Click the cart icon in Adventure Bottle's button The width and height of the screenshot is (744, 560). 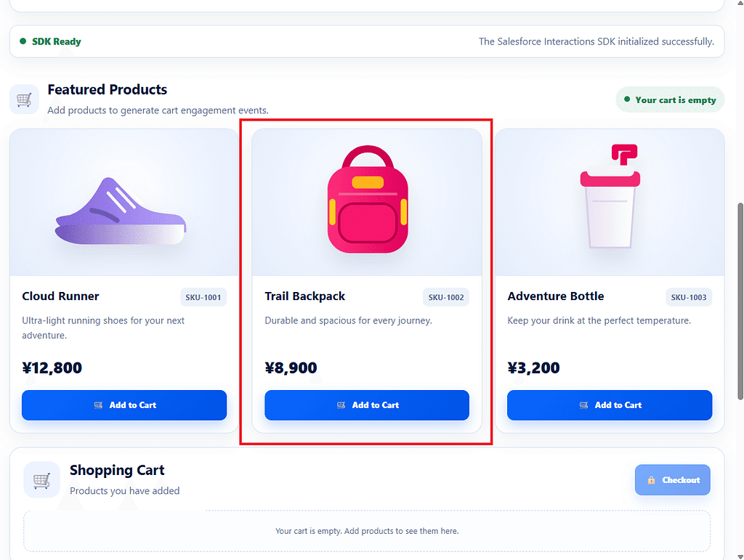(583, 405)
